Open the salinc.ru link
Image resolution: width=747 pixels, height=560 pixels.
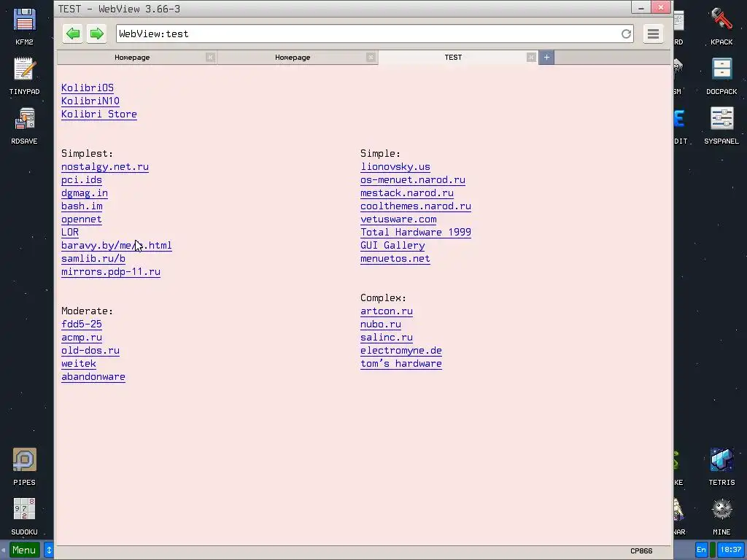(x=387, y=338)
